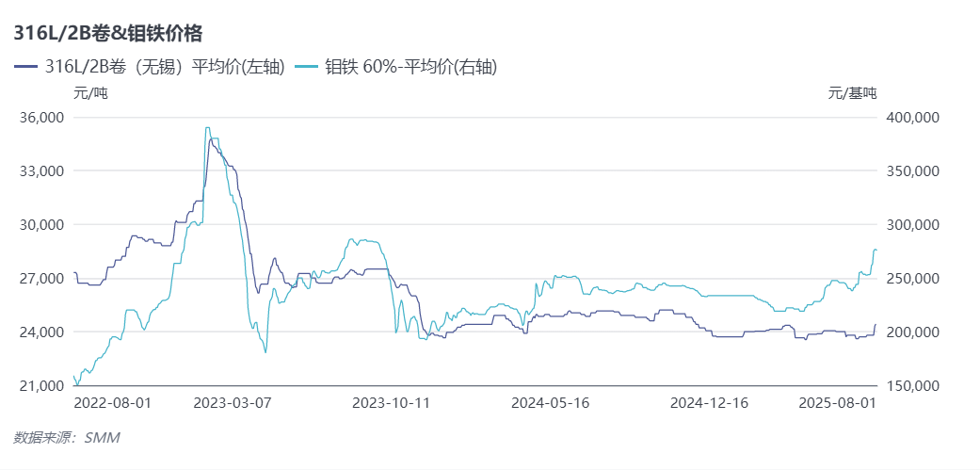Click the 36,000 left axis tick label
The width and height of the screenshot is (980, 470).
pyautogui.click(x=41, y=118)
